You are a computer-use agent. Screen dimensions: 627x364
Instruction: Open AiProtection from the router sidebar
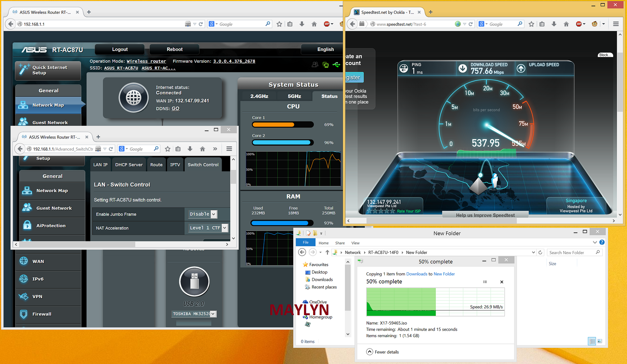(51, 226)
